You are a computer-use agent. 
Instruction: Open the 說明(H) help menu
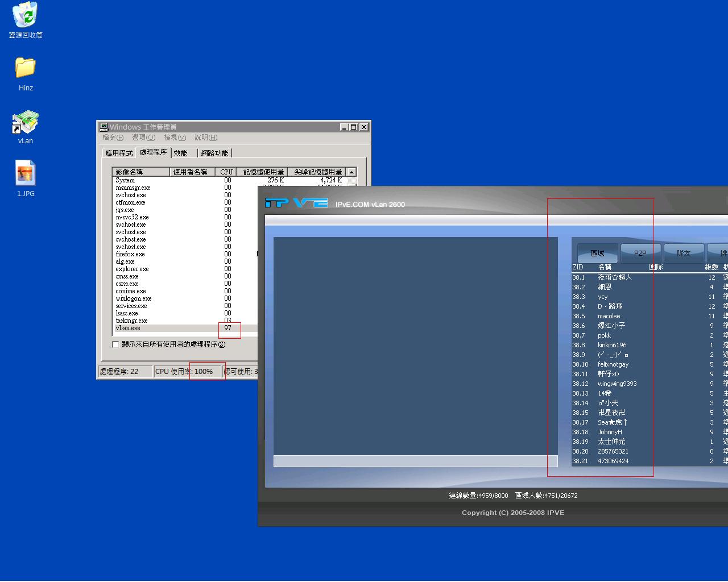(205, 138)
